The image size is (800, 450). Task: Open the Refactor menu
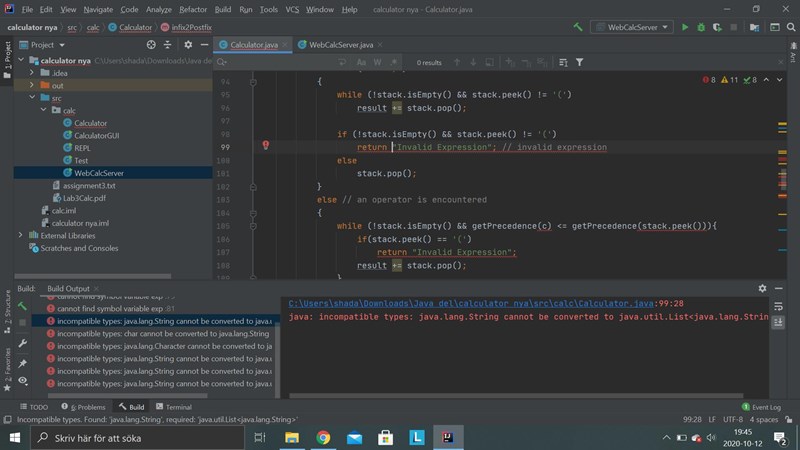(x=193, y=9)
